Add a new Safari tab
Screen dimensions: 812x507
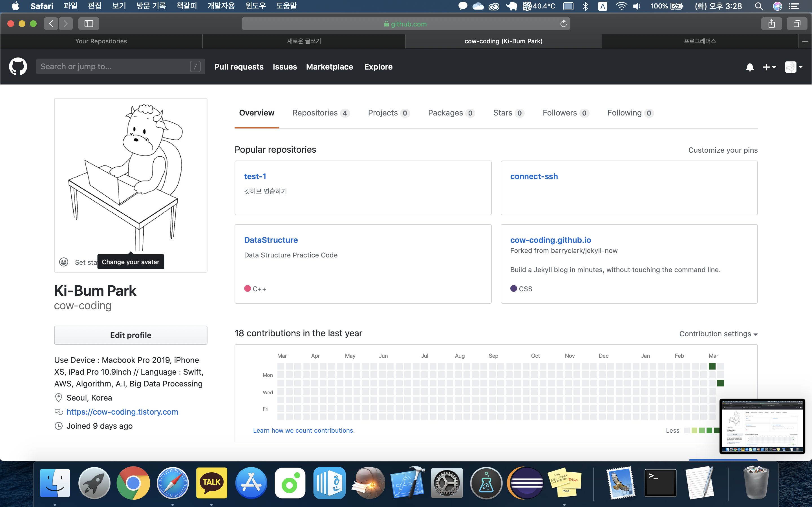click(805, 41)
